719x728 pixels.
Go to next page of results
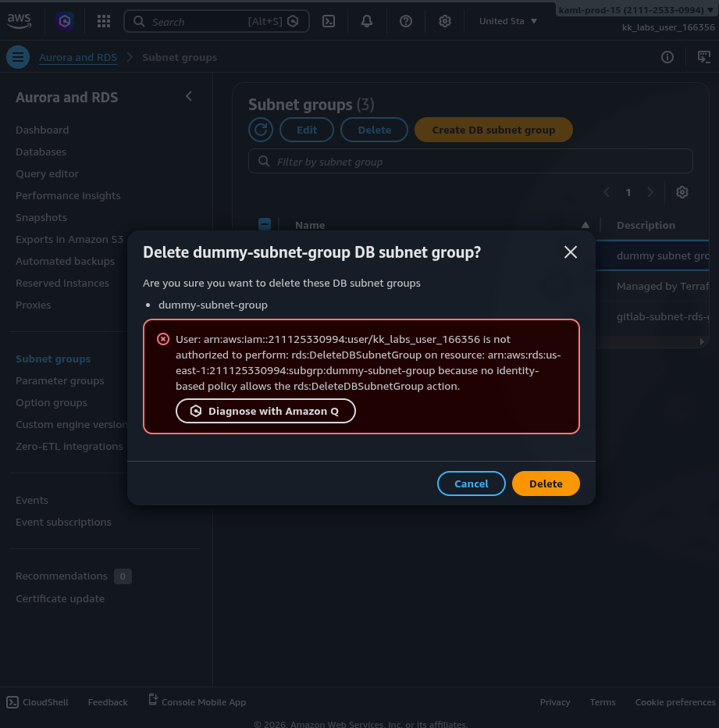pyautogui.click(x=650, y=192)
